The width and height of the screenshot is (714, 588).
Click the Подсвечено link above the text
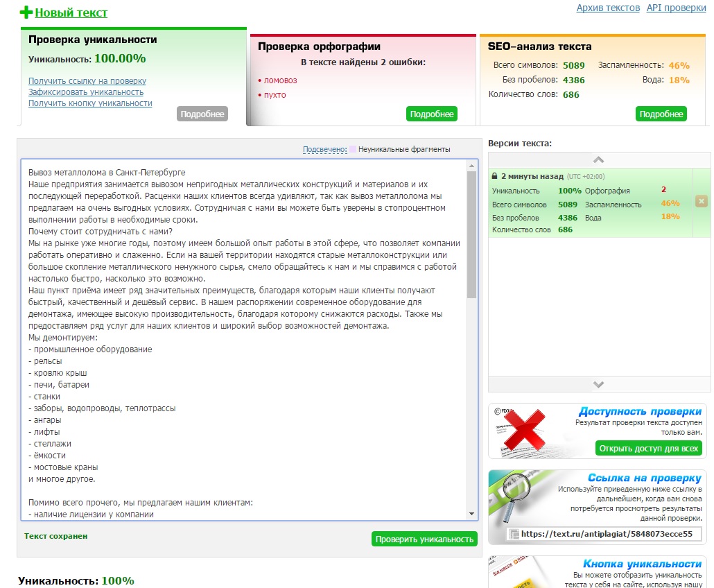pyautogui.click(x=324, y=149)
